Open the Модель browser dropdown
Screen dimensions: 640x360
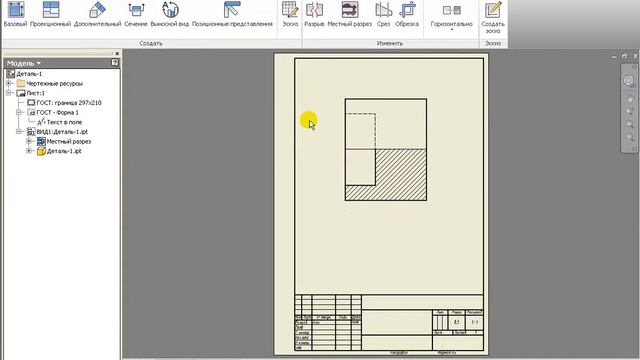(24, 63)
